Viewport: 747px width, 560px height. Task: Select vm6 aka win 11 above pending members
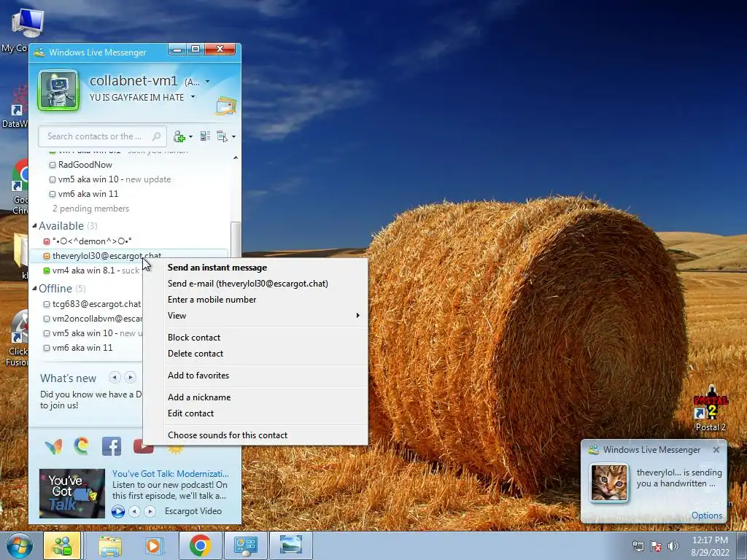coord(84,194)
